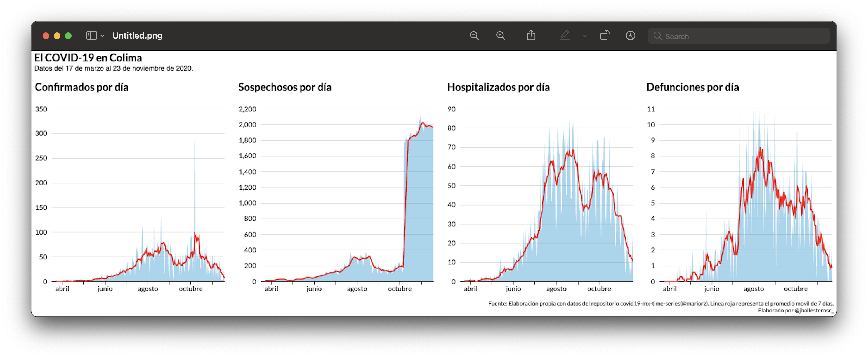The height and width of the screenshot is (358, 868).
Task: Expand the sidebar view options chevron
Action: (102, 36)
